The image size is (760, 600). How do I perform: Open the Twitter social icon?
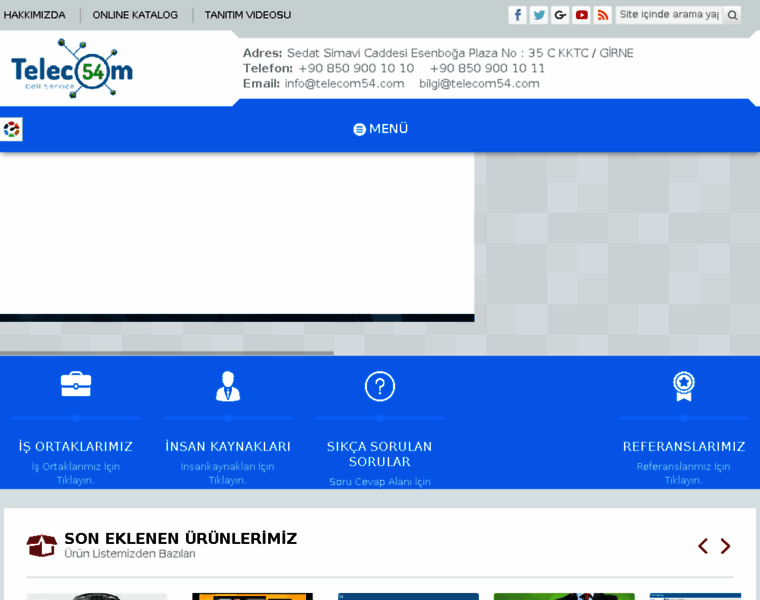tap(539, 15)
